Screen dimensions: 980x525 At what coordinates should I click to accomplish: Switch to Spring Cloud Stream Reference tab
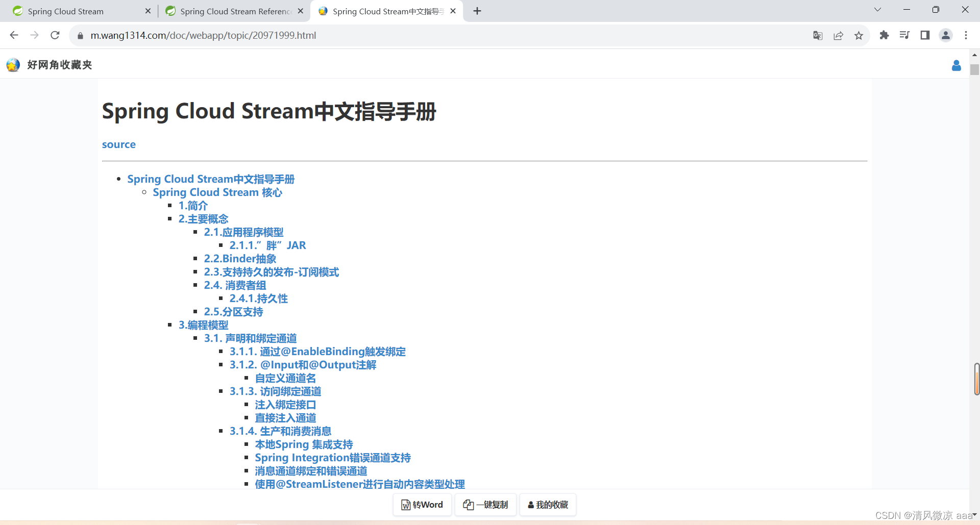(234, 11)
